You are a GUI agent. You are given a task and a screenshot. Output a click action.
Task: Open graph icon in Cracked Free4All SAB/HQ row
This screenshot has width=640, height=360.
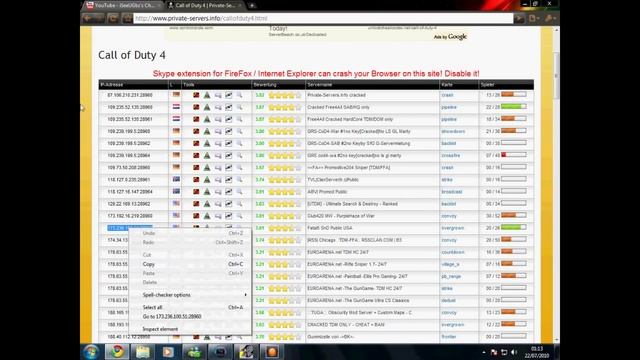[229, 107]
